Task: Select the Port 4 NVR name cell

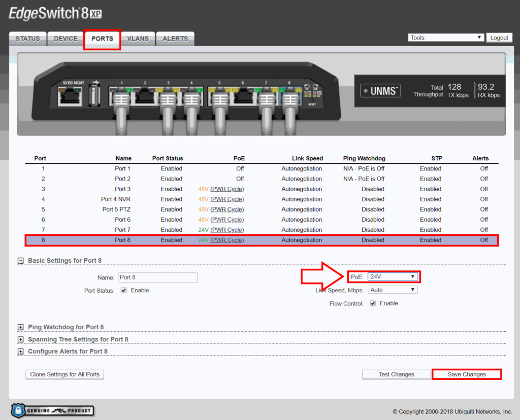Action: pos(116,199)
